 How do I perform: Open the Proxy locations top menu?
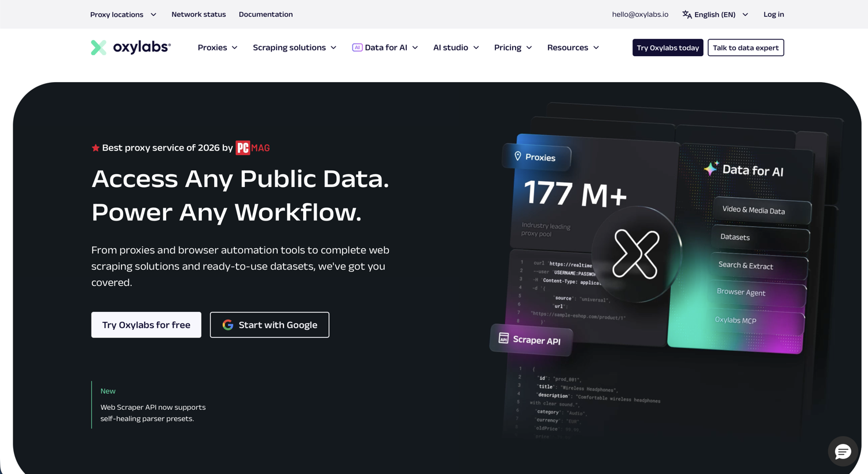click(x=123, y=14)
